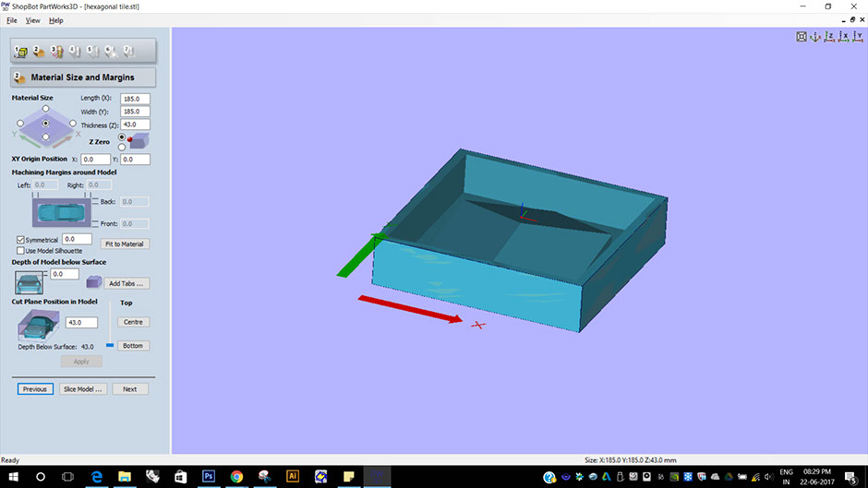The width and height of the screenshot is (868, 488).
Task: Open Illustrator from taskbar
Action: [293, 476]
